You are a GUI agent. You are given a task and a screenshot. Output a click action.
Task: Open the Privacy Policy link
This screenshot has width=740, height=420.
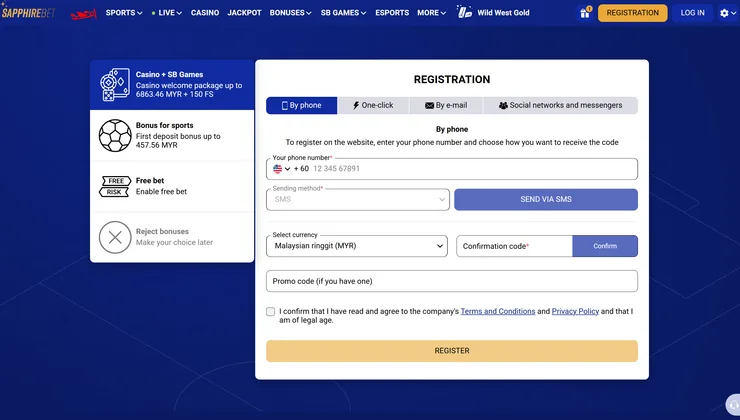[575, 311]
